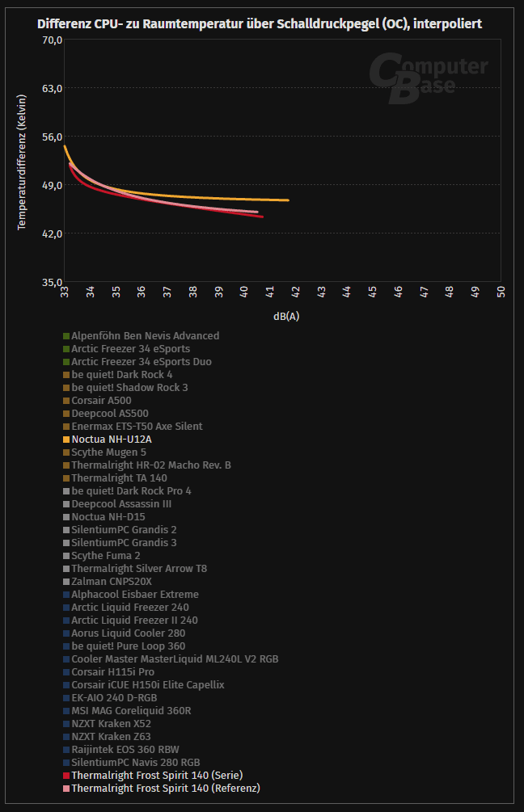Select SilentiumPC Navis 280 RGB label

pos(136,763)
